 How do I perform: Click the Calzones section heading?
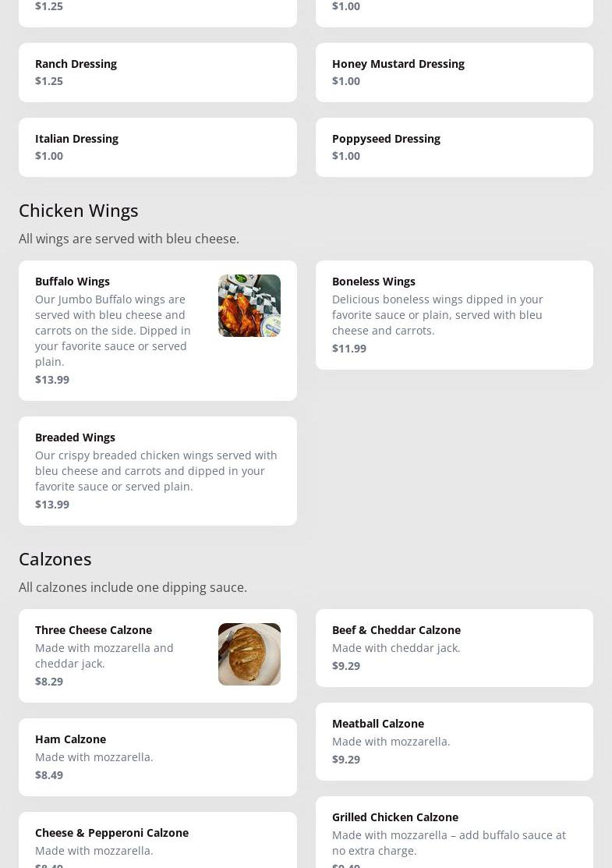(55, 559)
